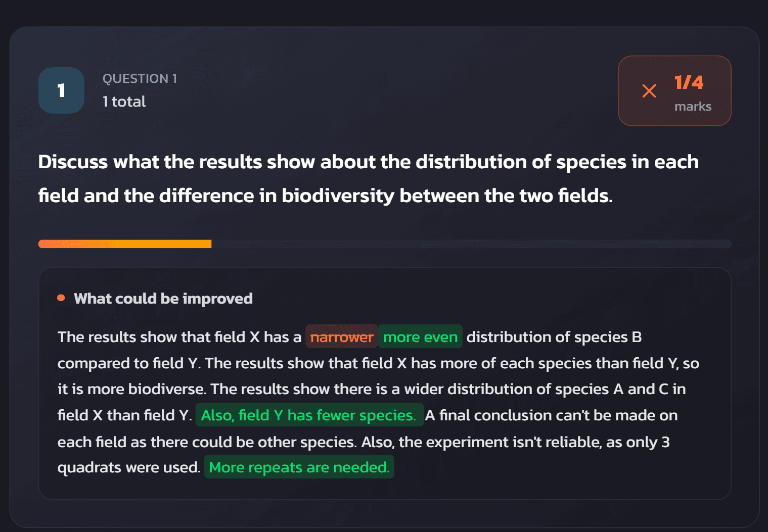Click the text "quadrats were used."
Image resolution: width=768 pixels, height=532 pixels.
(129, 467)
